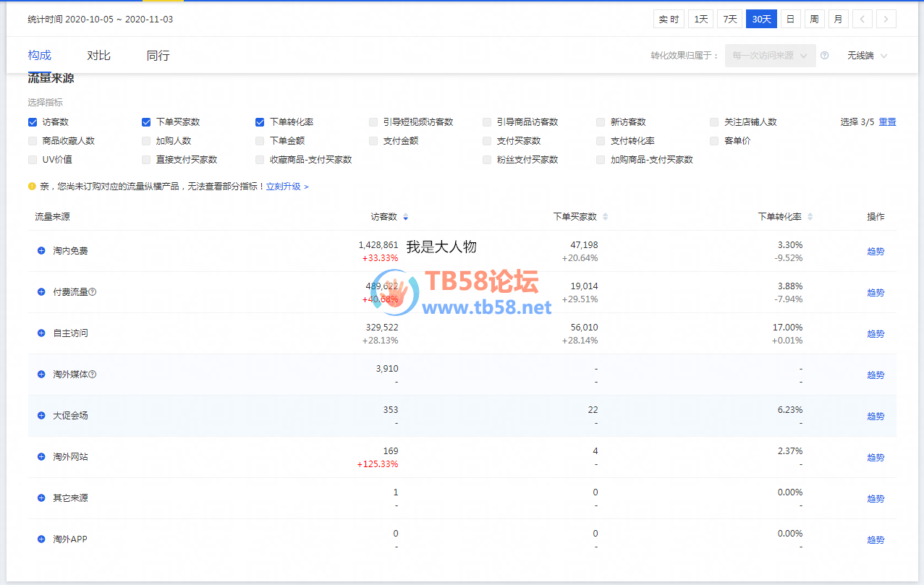Sort by 下单买家数 column arrows
This screenshot has height=585, width=924.
605,217
